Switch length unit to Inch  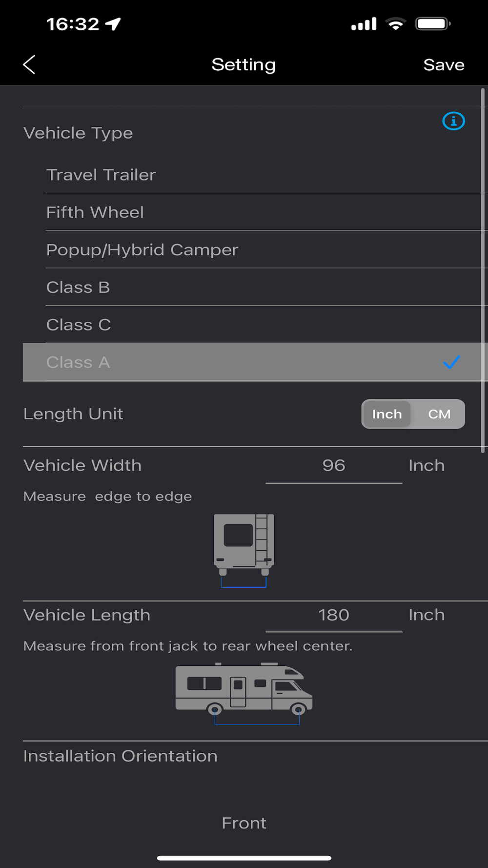[387, 414]
